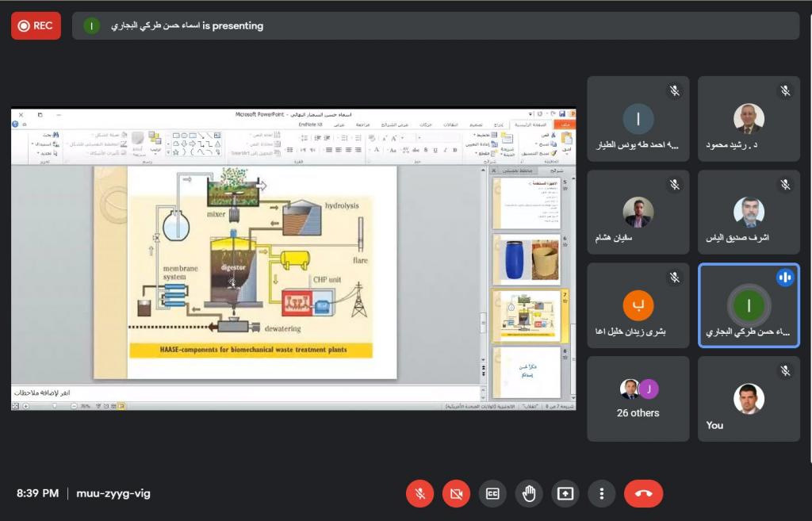Viewport: 812px width, 521px height.
Task: Click the slide 6 thumbnail with blue barrel
Action: click(x=526, y=259)
